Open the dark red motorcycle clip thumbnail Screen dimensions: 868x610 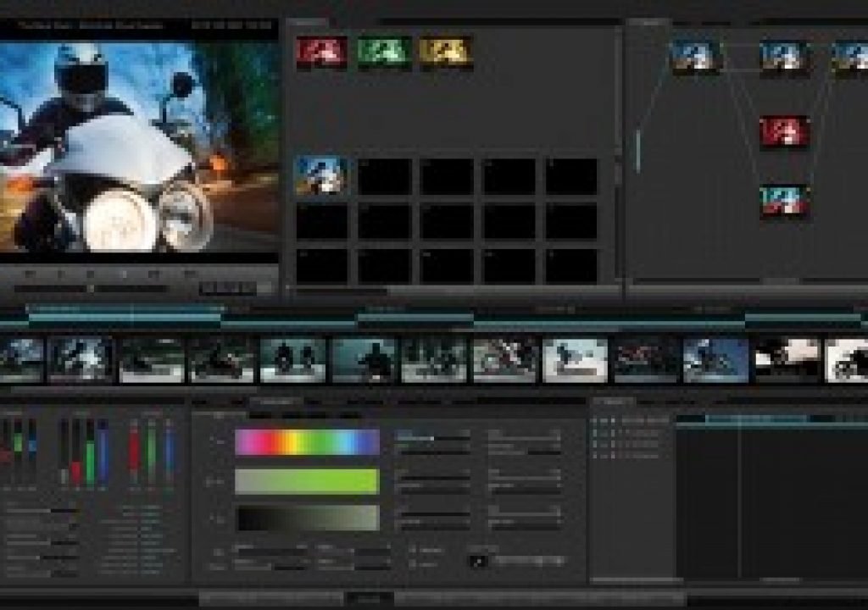coord(645,361)
